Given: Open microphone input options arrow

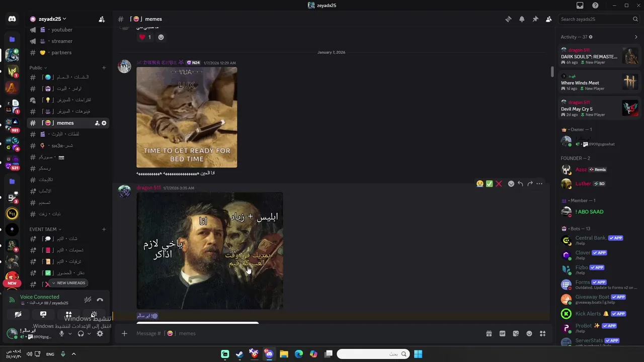Looking at the screenshot, I should point(70,333).
